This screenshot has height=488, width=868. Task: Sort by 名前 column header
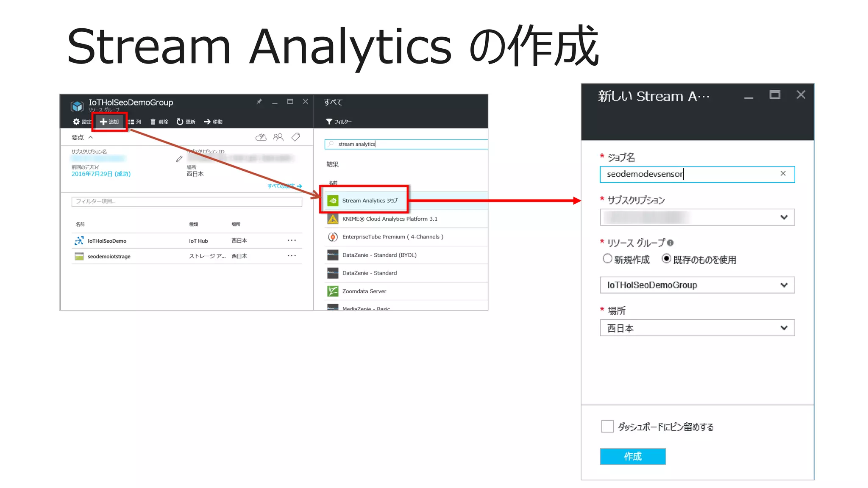[x=80, y=224]
